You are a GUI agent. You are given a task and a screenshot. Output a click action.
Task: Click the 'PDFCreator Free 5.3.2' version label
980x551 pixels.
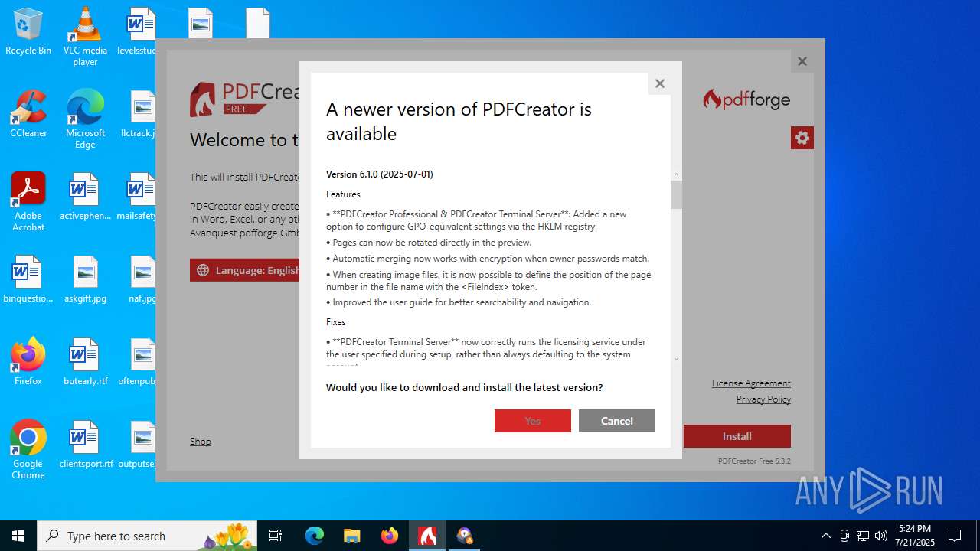click(754, 461)
